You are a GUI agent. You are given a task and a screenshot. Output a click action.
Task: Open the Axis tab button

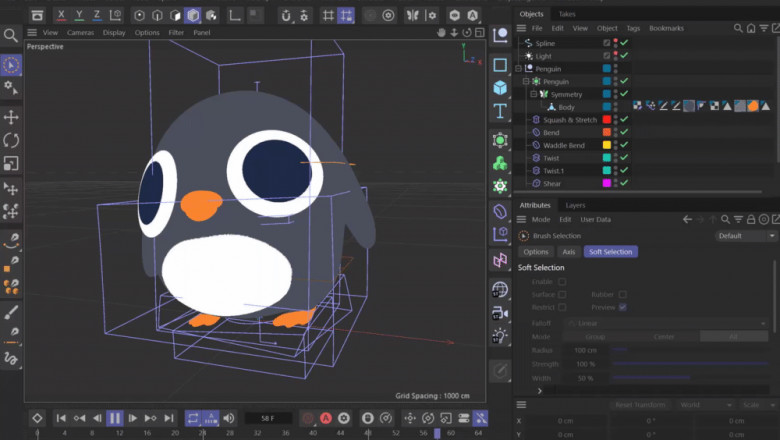tap(569, 252)
